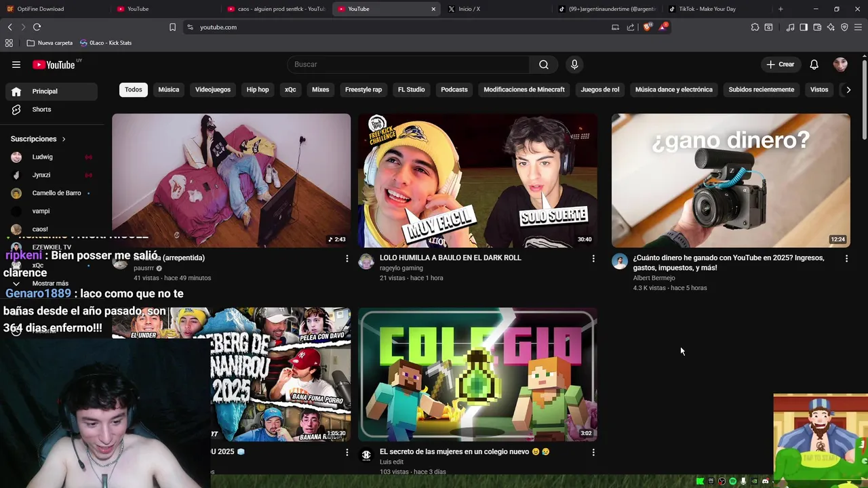This screenshot has height=488, width=868.
Task: View site information icon in address bar
Action: tap(190, 27)
